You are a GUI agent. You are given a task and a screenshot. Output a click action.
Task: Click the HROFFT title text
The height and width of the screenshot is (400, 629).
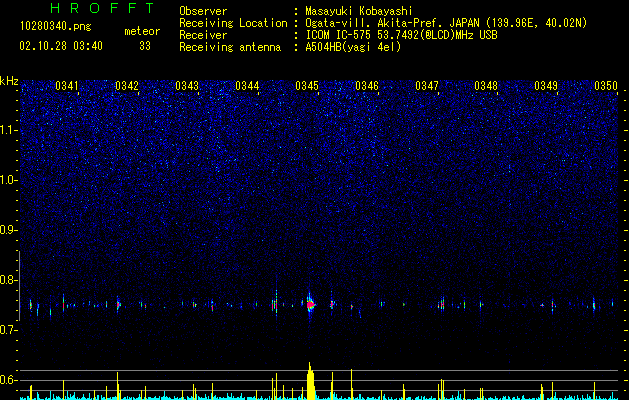103,8
